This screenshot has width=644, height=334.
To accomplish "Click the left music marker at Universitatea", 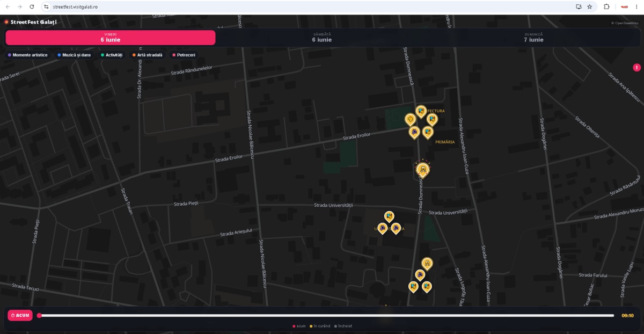I will click(382, 229).
